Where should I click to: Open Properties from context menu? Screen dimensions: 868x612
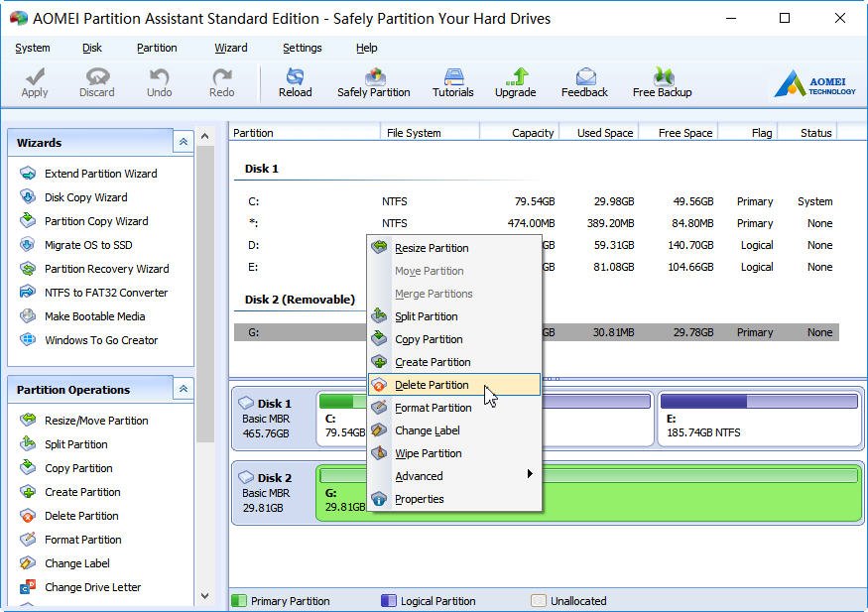click(454, 499)
